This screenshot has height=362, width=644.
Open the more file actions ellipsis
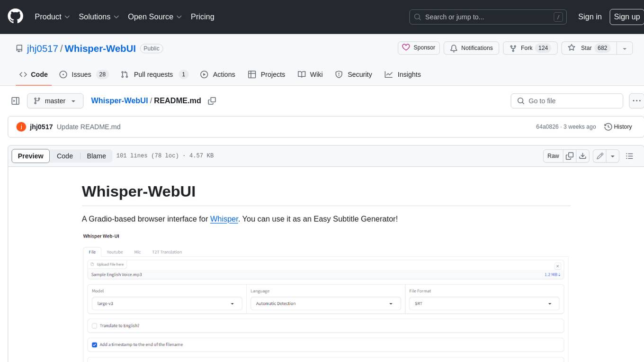[636, 101]
